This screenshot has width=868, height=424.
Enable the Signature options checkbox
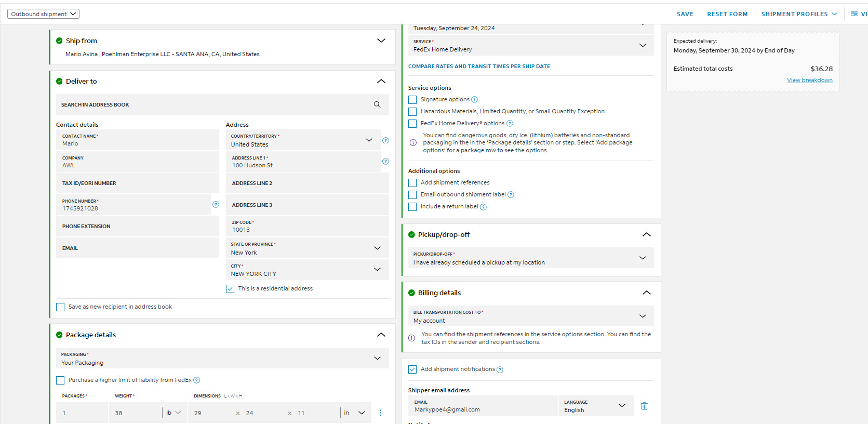pos(412,100)
